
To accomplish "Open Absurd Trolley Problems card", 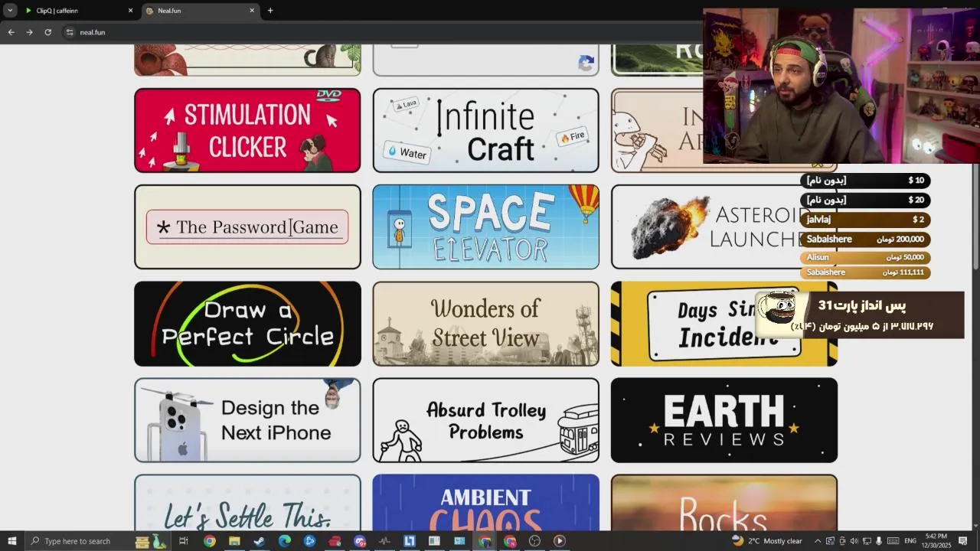I will coord(485,420).
